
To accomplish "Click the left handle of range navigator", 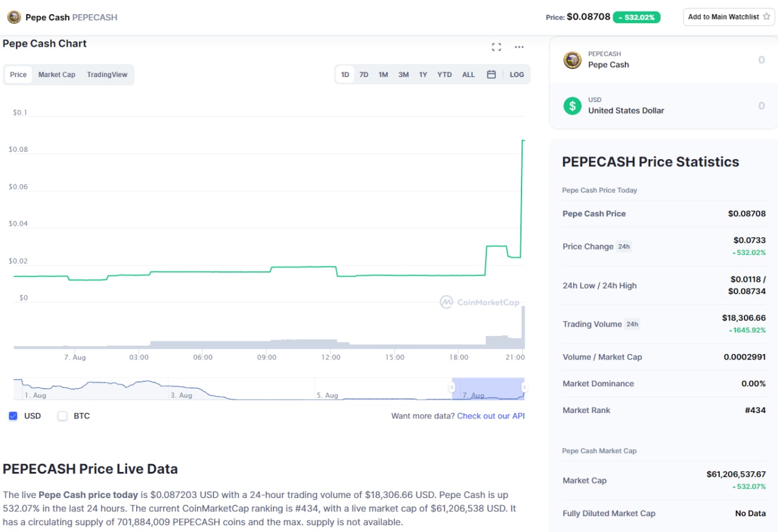I will point(452,387).
